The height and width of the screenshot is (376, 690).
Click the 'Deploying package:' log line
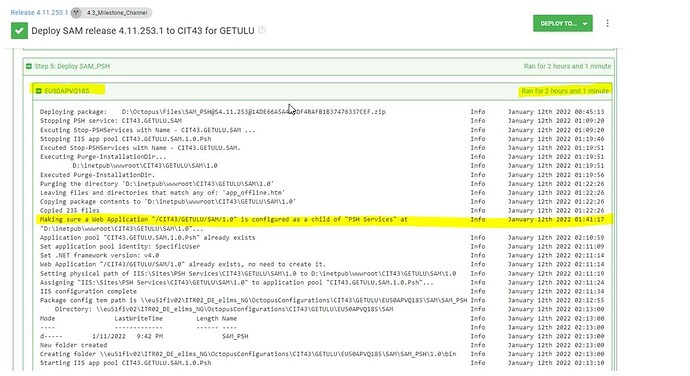[213, 112]
